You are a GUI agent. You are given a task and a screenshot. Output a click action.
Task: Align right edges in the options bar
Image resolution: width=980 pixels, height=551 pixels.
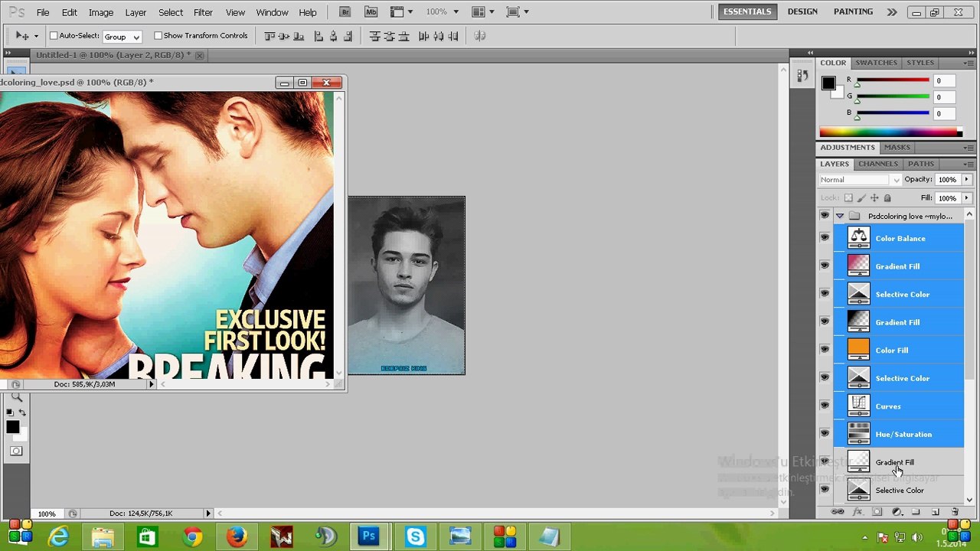coord(348,36)
